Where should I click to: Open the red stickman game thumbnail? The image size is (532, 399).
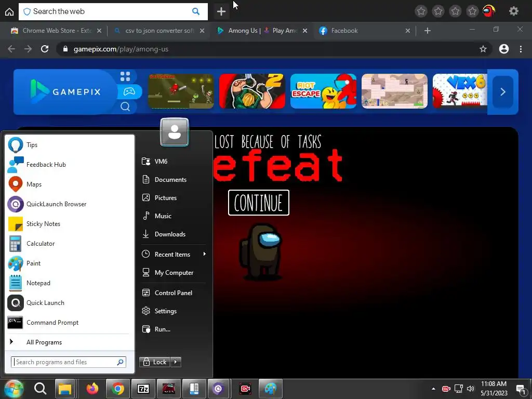point(181,91)
